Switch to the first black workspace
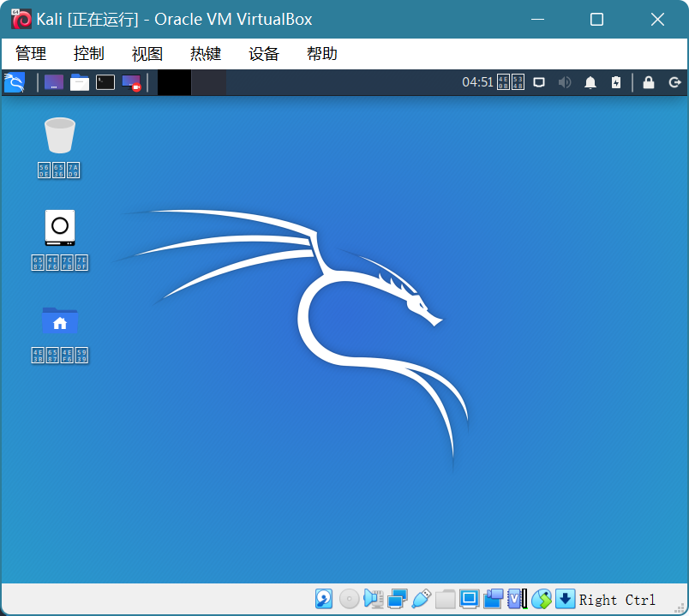 click(175, 82)
